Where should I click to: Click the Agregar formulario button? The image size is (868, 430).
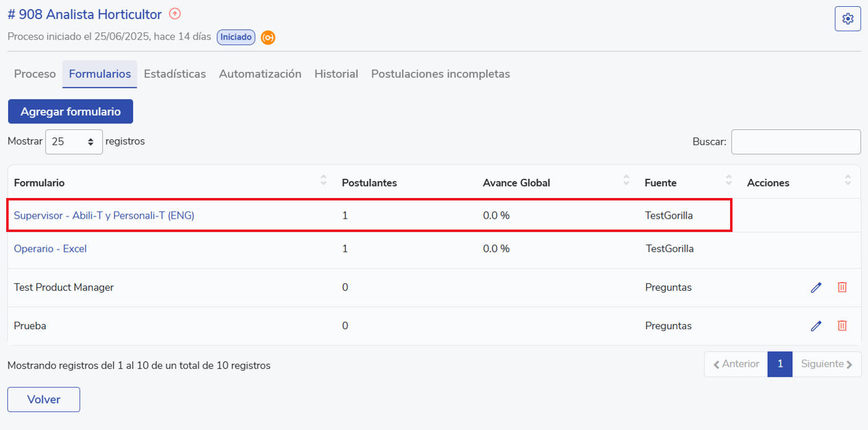(71, 111)
